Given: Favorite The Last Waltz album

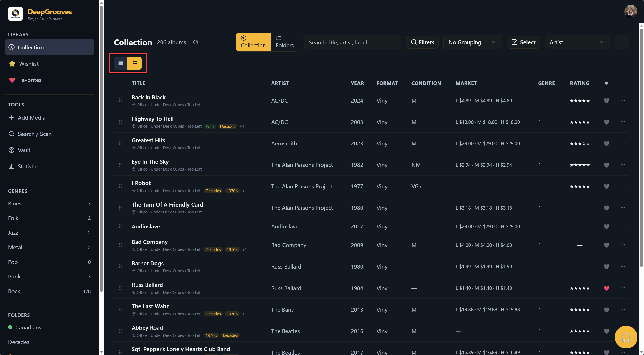Looking at the screenshot, I should click(606, 309).
